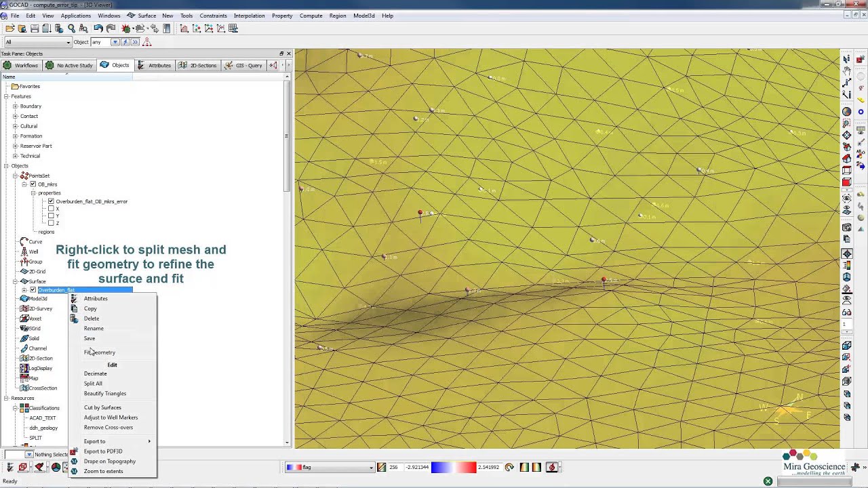Click the binoculars find icon in toolbar
This screenshot has width=868, height=488.
(x=83, y=28)
